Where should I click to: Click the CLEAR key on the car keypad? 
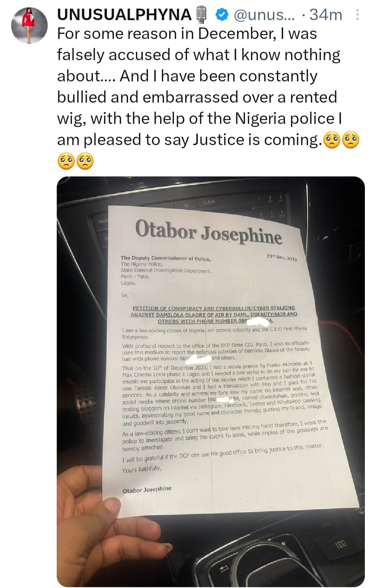tap(209, 202)
